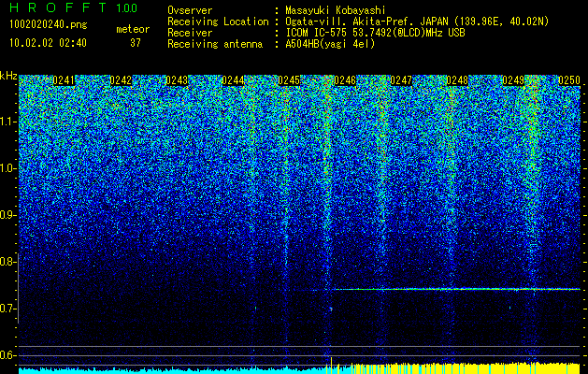Click the 0249 time marker
Screen dimensions: 588x374
tap(513, 80)
